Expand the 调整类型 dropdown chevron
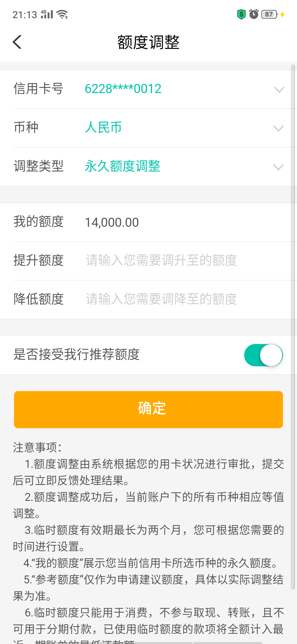Screen dimensions: 297x644 pos(278,167)
